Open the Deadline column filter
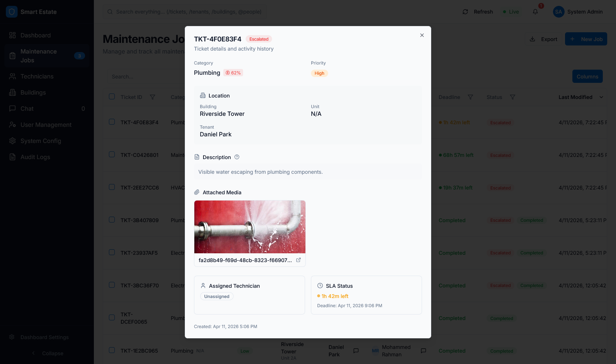Screen dimensions: 616x364 [470, 97]
